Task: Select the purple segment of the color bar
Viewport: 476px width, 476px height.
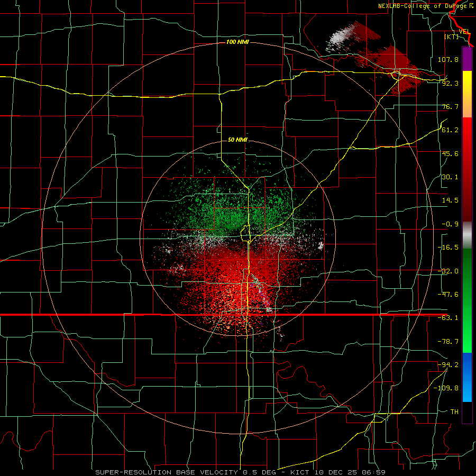Action: point(467,59)
